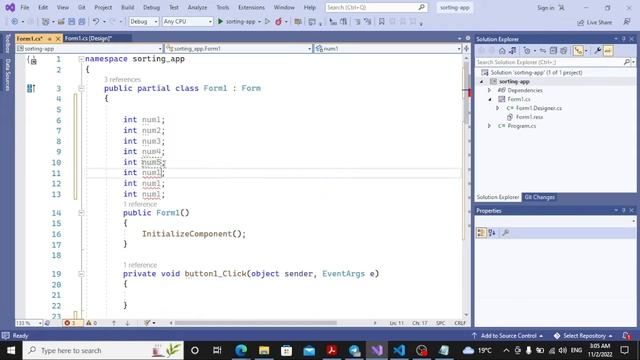The height and width of the screenshot is (360, 640).
Task: Click '1 reference' above button1_Click
Action: 140,265
